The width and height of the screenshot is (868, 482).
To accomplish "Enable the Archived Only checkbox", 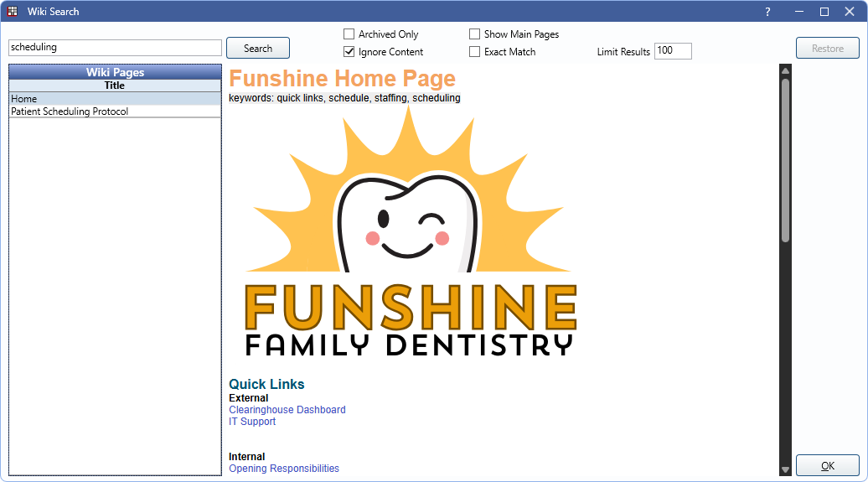I will pyautogui.click(x=349, y=34).
